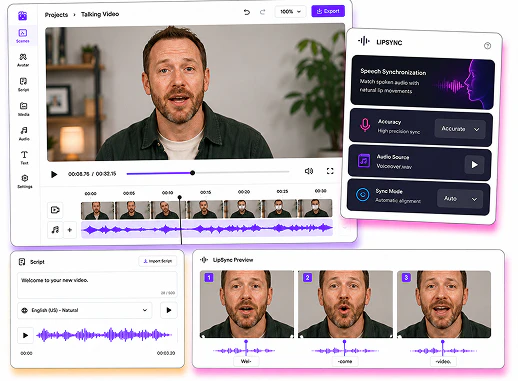Add a new audio track with plus
This screenshot has height=381, width=519.
[x=70, y=230]
